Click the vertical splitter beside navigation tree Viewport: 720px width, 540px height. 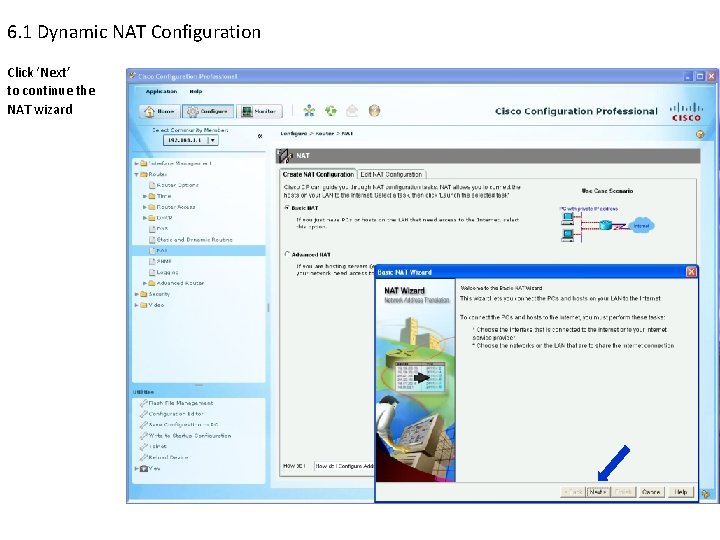coord(268,308)
